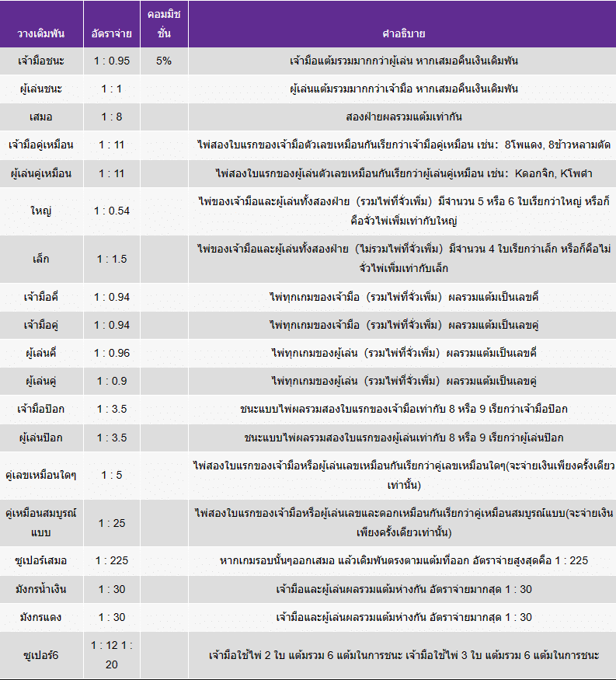The height and width of the screenshot is (680, 616).
Task: Click '1 : 225' in the payout column
Action: coord(111,560)
